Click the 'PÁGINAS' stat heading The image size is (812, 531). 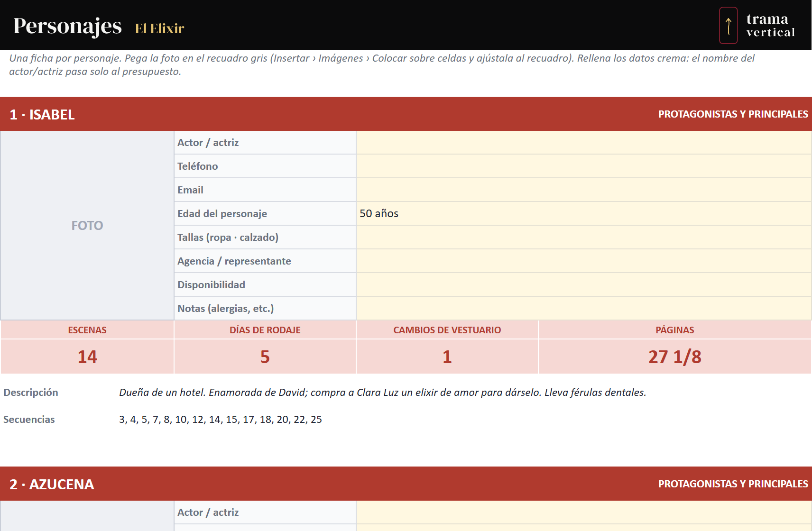point(675,330)
